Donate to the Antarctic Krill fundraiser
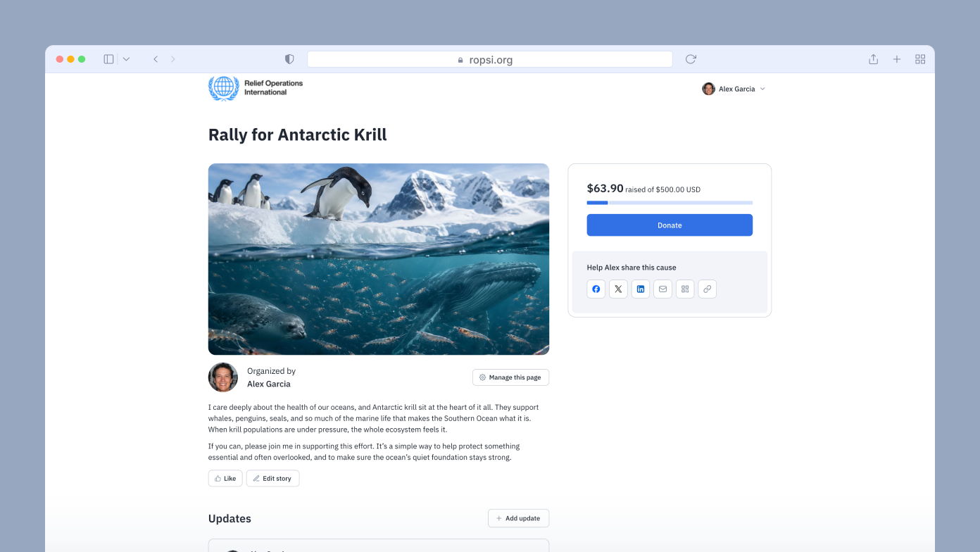This screenshot has height=552, width=980. tap(670, 225)
